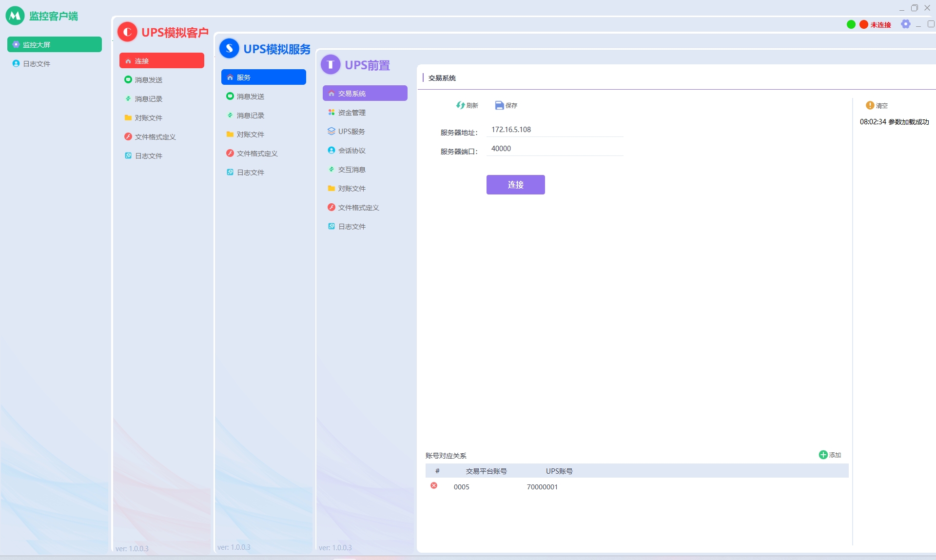Click the UPS账号 column header

click(559, 471)
